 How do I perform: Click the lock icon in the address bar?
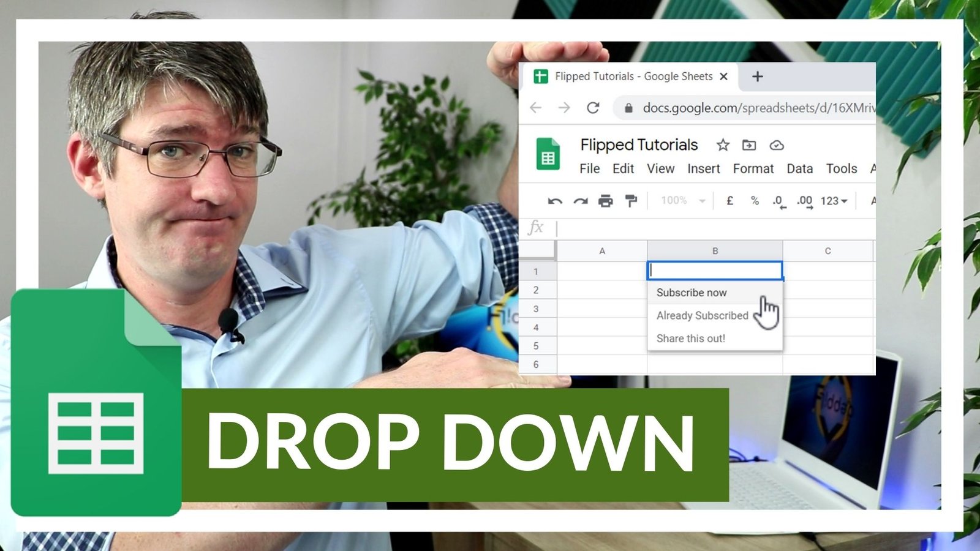click(x=628, y=107)
